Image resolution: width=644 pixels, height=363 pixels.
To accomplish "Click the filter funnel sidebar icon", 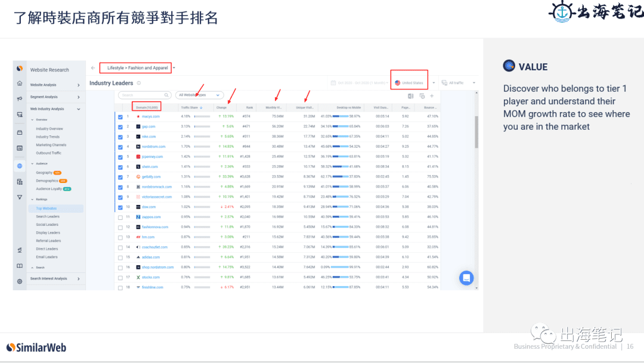I will click(x=20, y=197).
